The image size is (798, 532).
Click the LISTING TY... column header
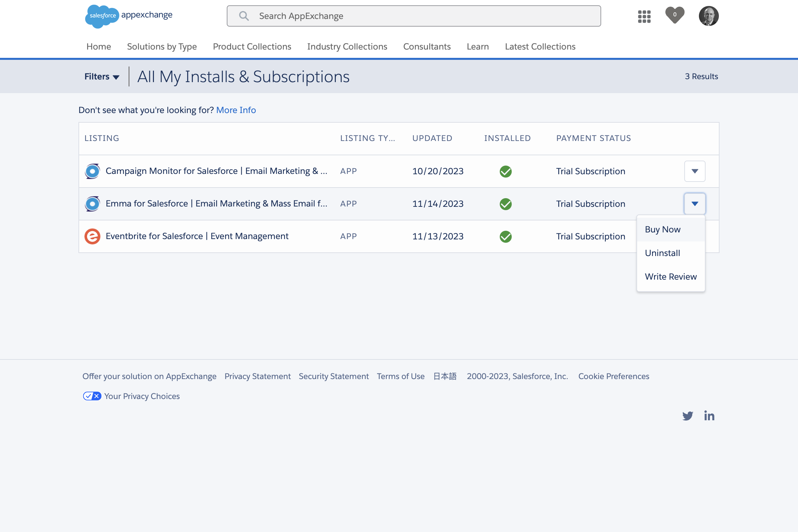pos(367,138)
